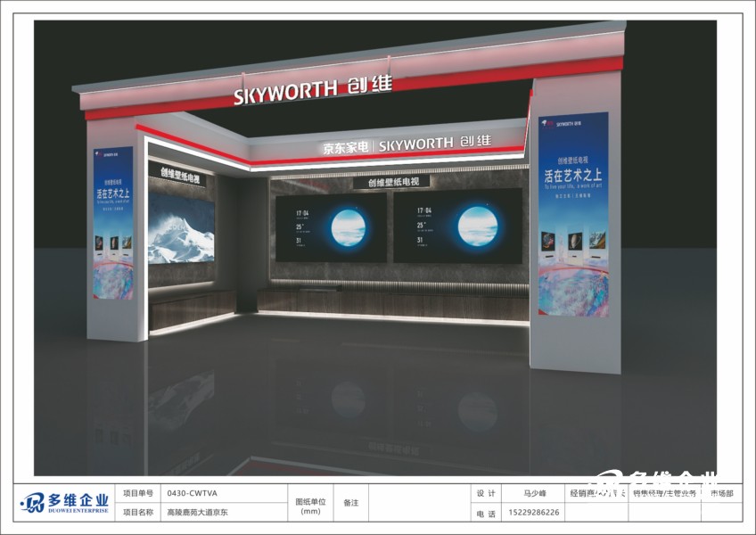Screen dimensions: 756x535
Task: Click the '京东家电 | SKYWORTH 创维' inner sign
Action: (407, 144)
